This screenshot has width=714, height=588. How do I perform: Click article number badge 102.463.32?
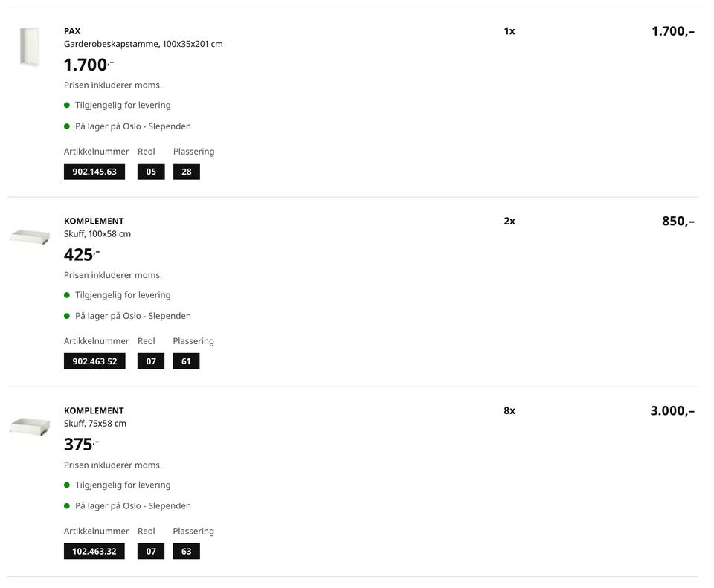(x=94, y=552)
